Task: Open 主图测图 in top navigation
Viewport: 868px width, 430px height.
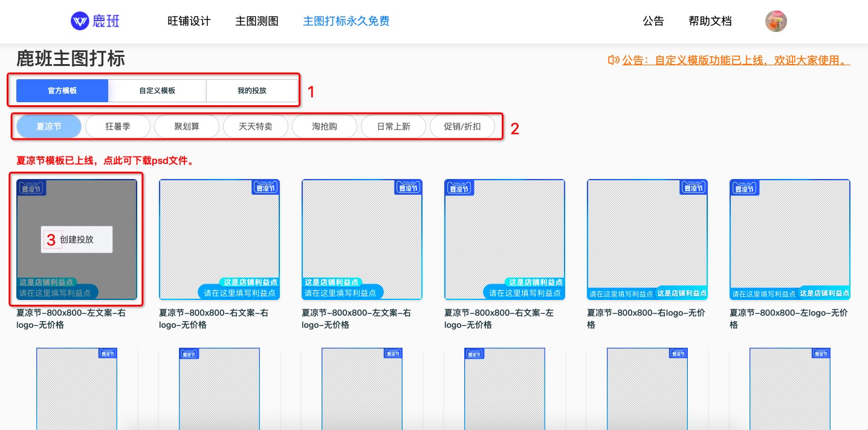Action: 257,21
